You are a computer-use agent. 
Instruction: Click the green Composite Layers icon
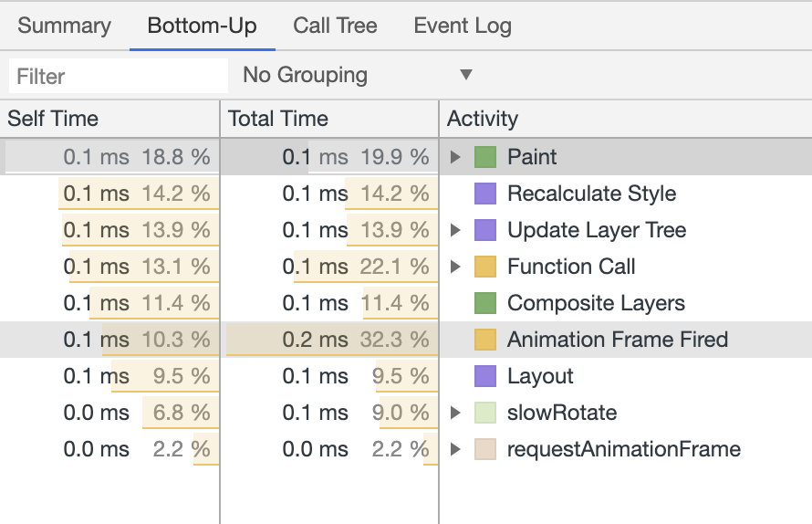pyautogui.click(x=485, y=303)
